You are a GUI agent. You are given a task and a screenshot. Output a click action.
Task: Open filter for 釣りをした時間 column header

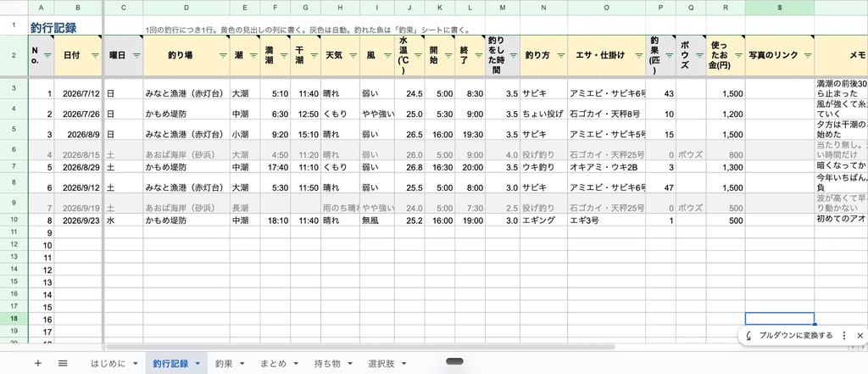(513, 55)
